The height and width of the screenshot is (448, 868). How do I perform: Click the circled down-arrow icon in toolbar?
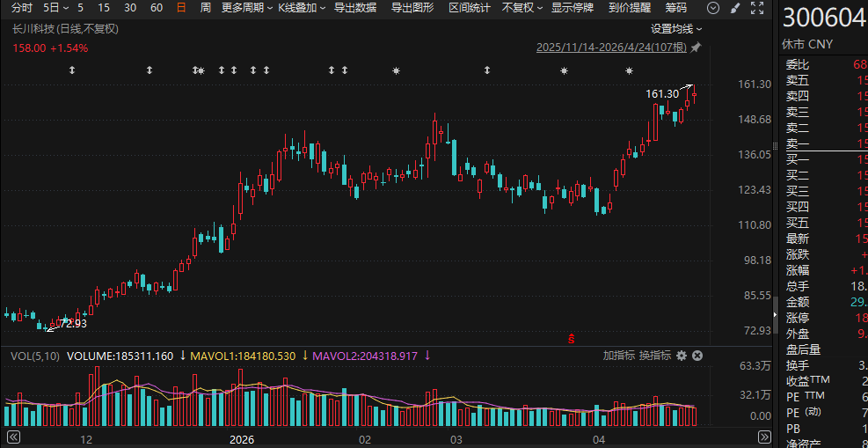coord(712,8)
